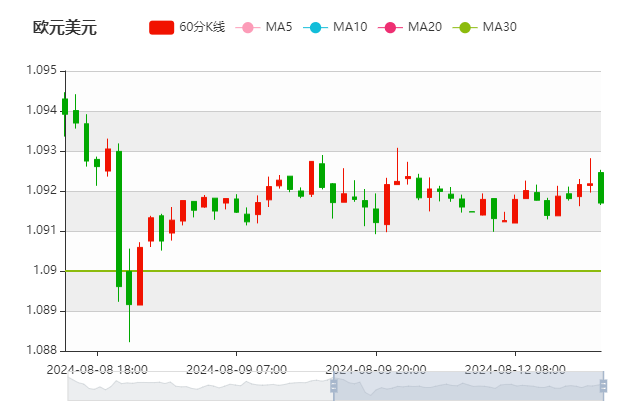Click the 欧元美元 chart title
628x413 pixels.
click(x=65, y=28)
